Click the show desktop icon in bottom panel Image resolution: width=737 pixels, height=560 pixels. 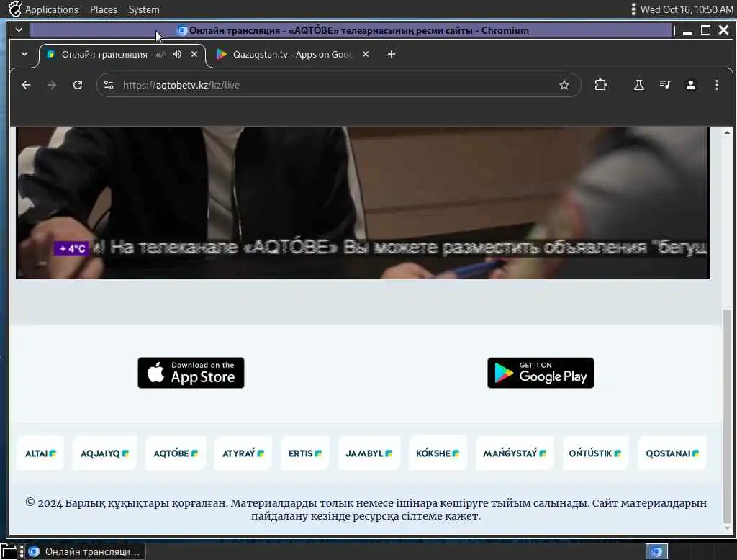(9, 551)
